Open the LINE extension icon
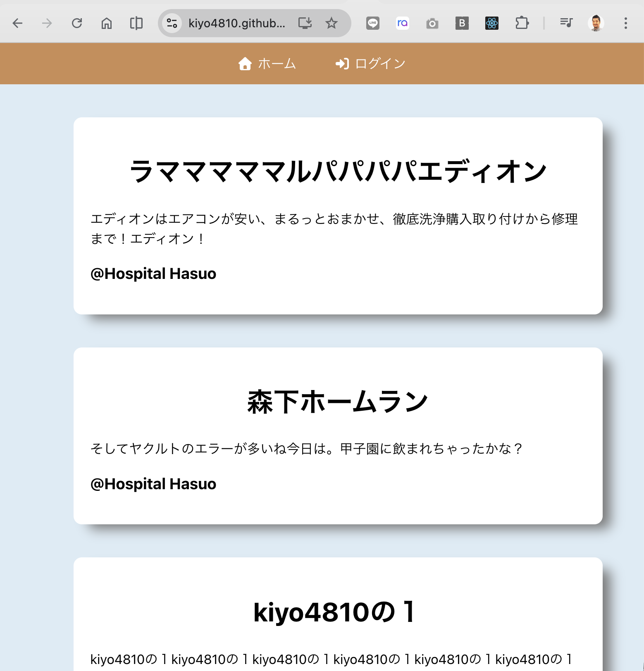The height and width of the screenshot is (671, 644). pyautogui.click(x=373, y=23)
